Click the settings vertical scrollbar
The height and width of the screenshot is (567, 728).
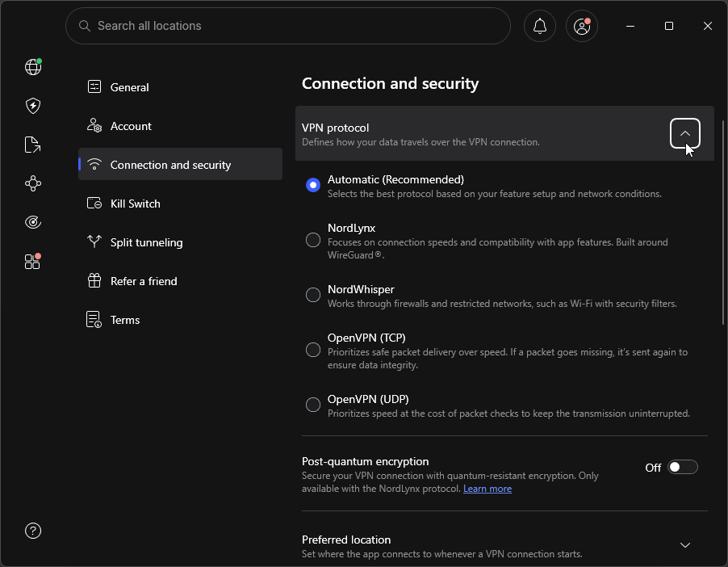[723, 222]
